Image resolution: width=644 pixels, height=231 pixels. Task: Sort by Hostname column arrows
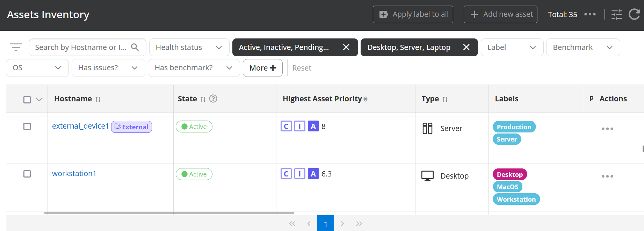[98, 99]
